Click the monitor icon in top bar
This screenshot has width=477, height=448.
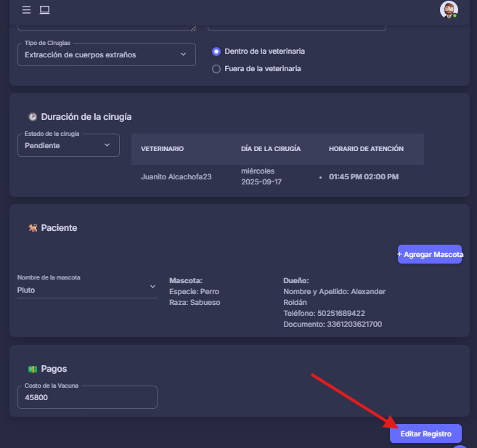coord(44,10)
